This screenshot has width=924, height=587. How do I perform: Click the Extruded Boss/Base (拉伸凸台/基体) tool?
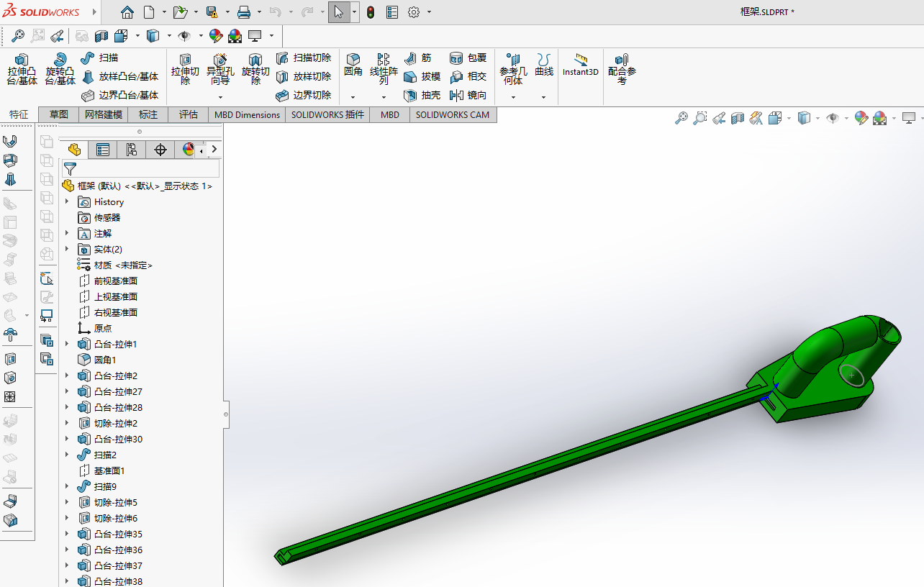(x=22, y=70)
